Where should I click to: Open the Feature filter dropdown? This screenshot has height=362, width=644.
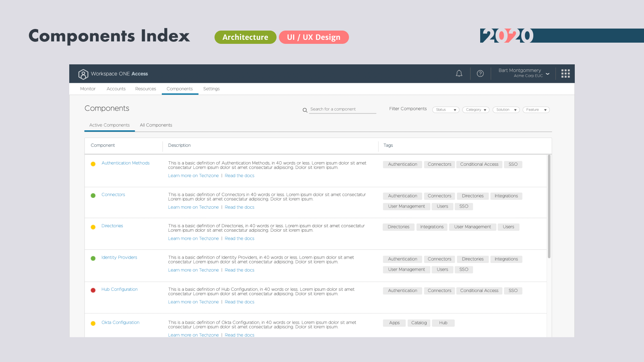pyautogui.click(x=536, y=110)
